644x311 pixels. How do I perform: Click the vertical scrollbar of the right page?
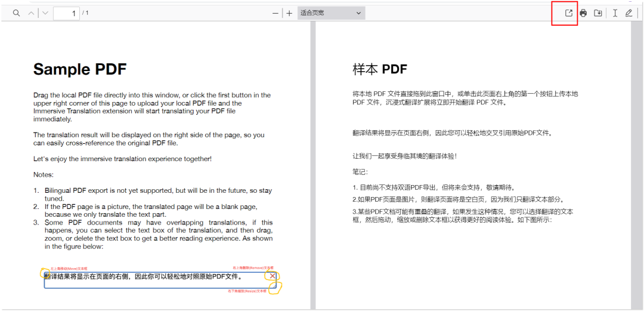(637, 165)
